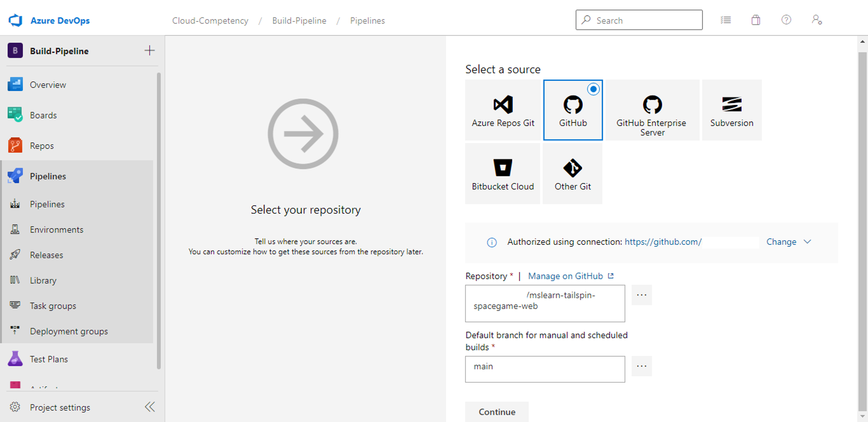Click the Search box in header
Viewport: 868px width, 422px height.
coord(639,20)
